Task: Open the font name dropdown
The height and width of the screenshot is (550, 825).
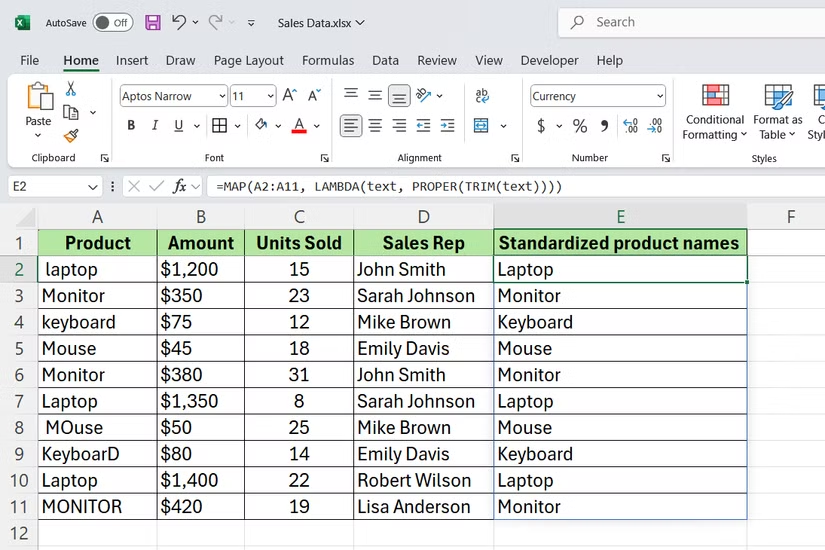Action: point(221,96)
